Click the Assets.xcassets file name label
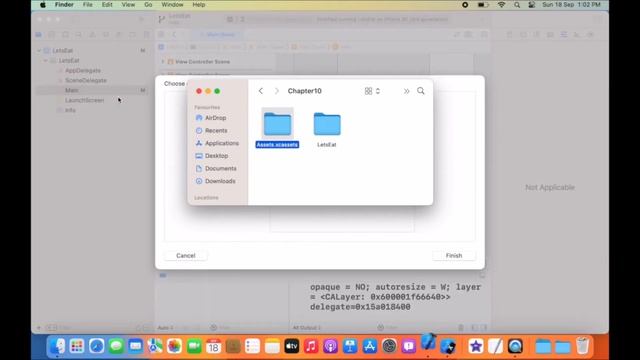 (277, 144)
